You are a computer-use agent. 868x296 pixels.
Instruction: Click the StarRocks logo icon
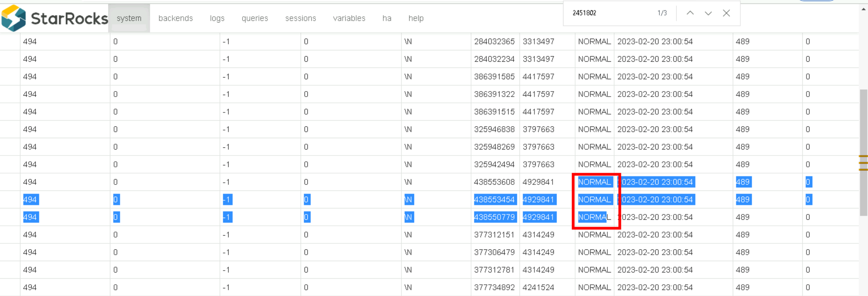coord(14,18)
